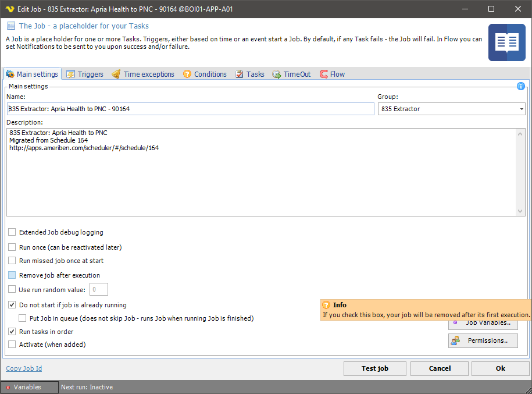Image resolution: width=532 pixels, height=394 pixels.
Task: Uncheck Run tasks in order
Action: pyautogui.click(x=12, y=332)
